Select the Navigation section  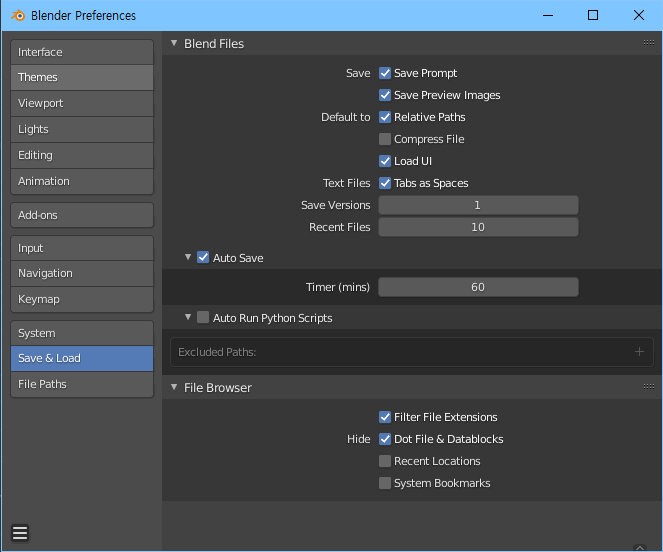coord(82,274)
